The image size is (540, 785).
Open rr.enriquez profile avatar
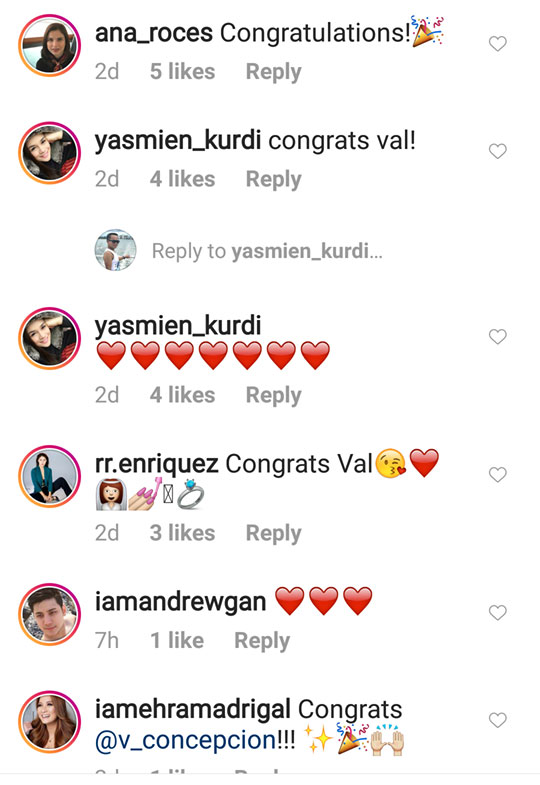50,476
